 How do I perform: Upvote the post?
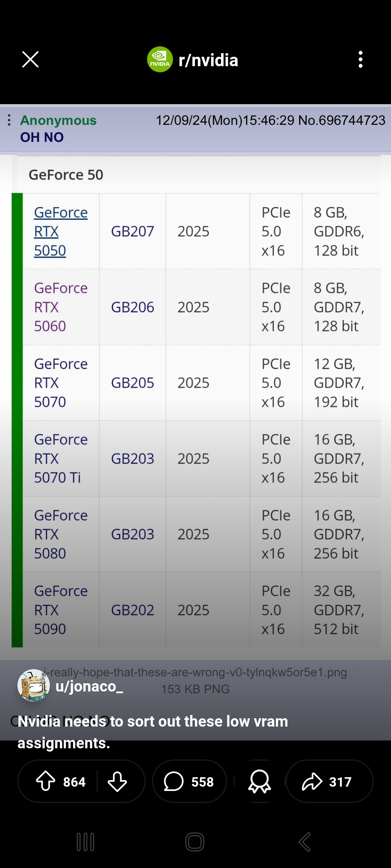coord(46,782)
